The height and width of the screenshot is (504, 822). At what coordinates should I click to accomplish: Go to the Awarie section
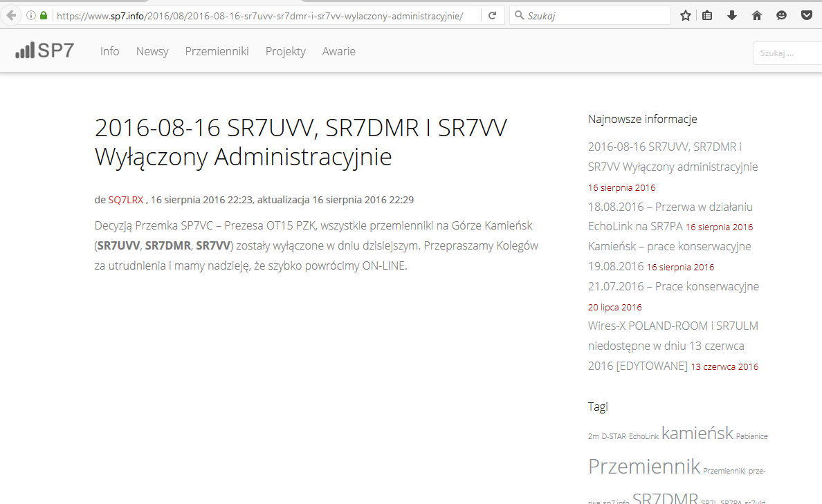click(338, 51)
